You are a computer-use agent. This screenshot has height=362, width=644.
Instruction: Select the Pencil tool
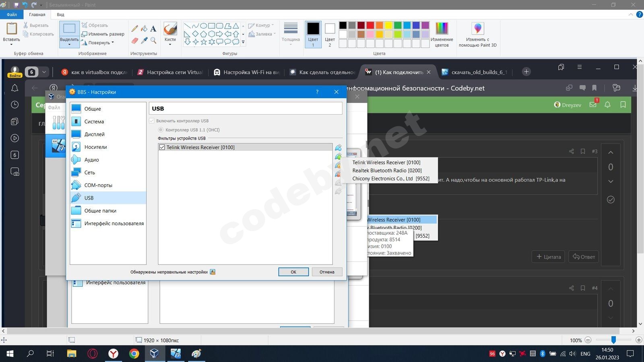[x=134, y=29]
